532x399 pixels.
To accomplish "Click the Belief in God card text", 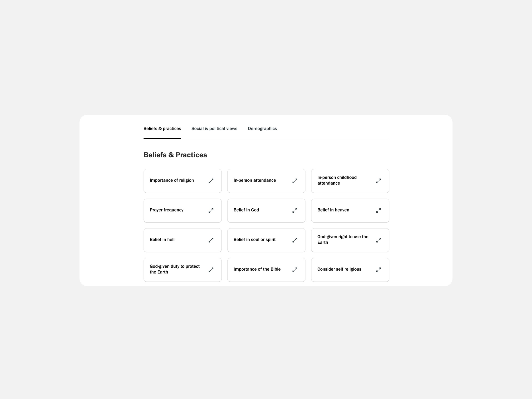I will point(246,210).
